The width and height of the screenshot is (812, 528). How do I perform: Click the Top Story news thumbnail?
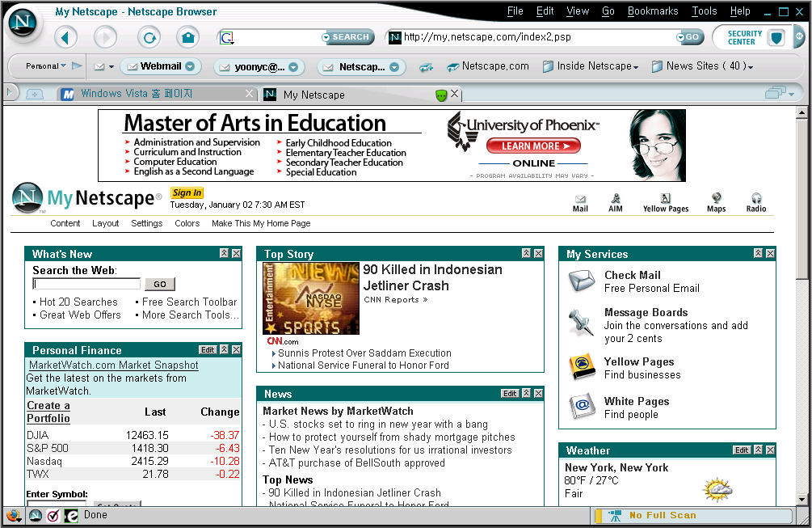point(311,298)
